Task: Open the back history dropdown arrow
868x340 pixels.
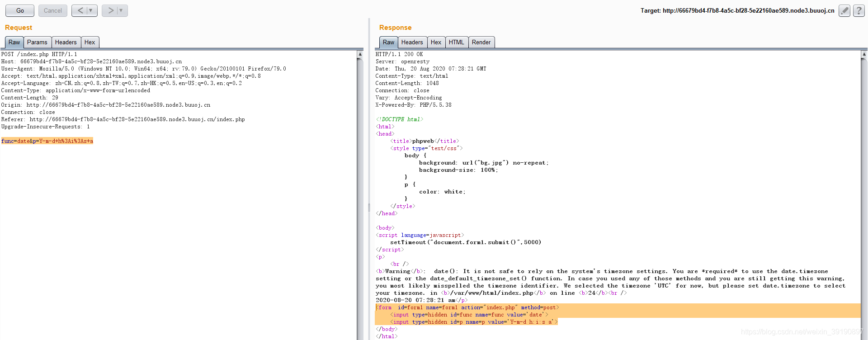Action: coord(92,10)
